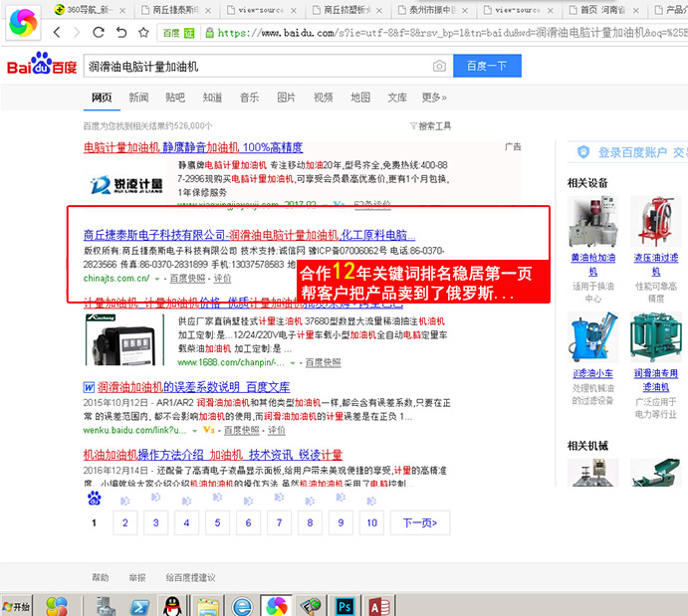Click the 锐凌计量 ad logo thumbnail
Viewport: 688px width, 616px height.
pos(125,184)
